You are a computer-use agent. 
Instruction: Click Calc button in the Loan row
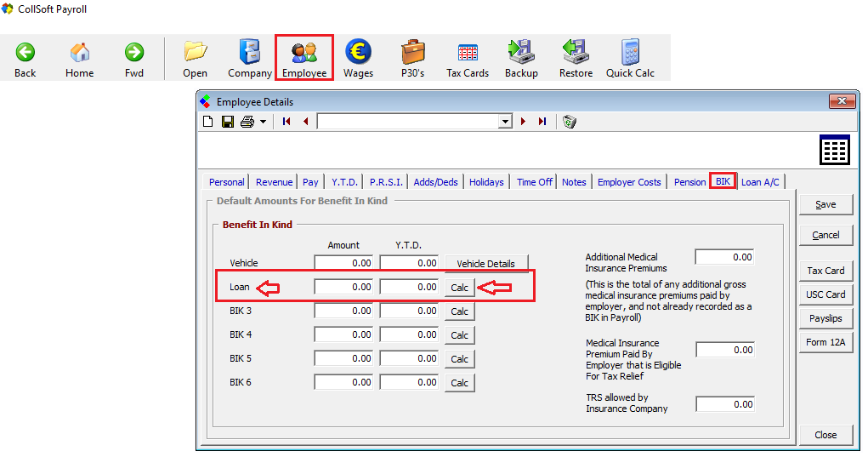click(x=459, y=288)
